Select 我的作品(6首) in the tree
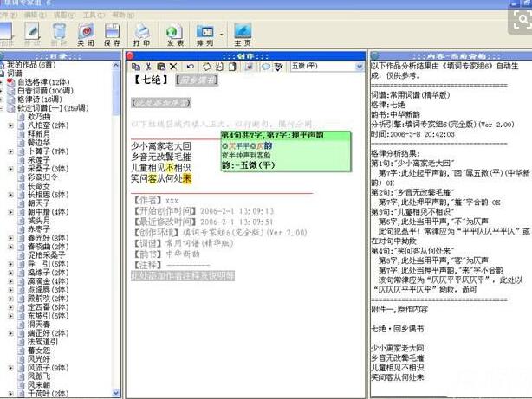Screen dimensions: 532x399 click(31, 65)
